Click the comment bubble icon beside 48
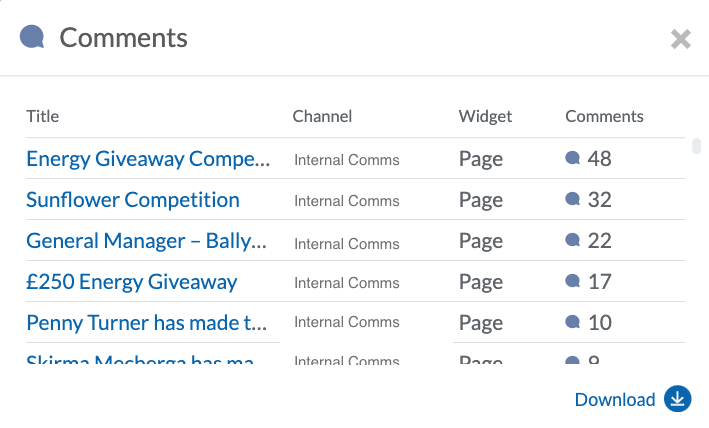 point(572,158)
